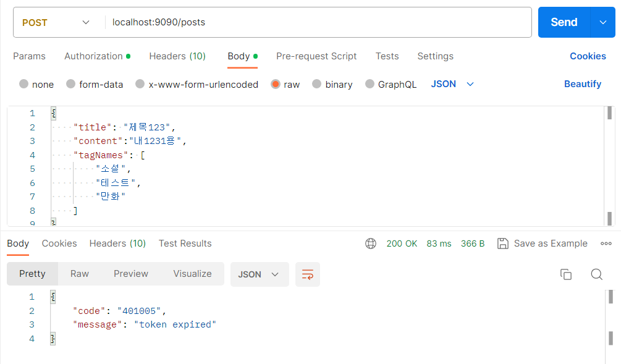Select x-www-form-urlencoded body type
The height and width of the screenshot is (364, 621).
140,84
